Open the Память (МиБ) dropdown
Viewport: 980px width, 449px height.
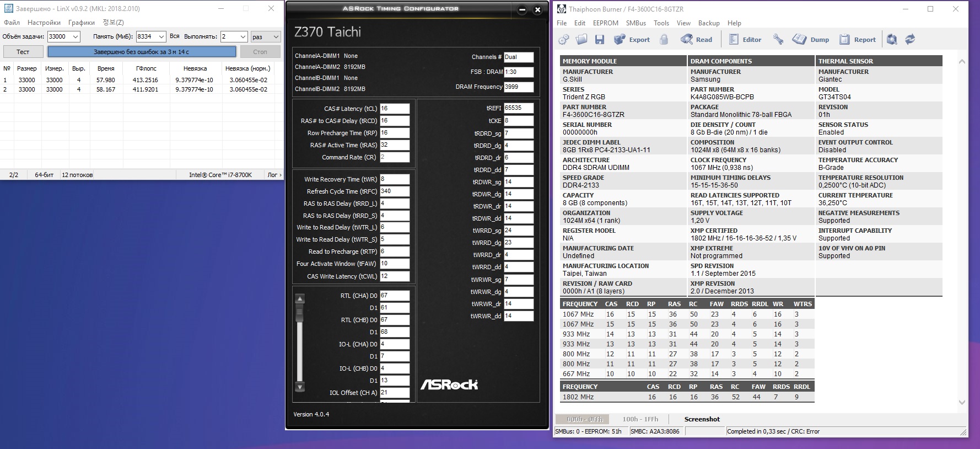click(x=161, y=36)
